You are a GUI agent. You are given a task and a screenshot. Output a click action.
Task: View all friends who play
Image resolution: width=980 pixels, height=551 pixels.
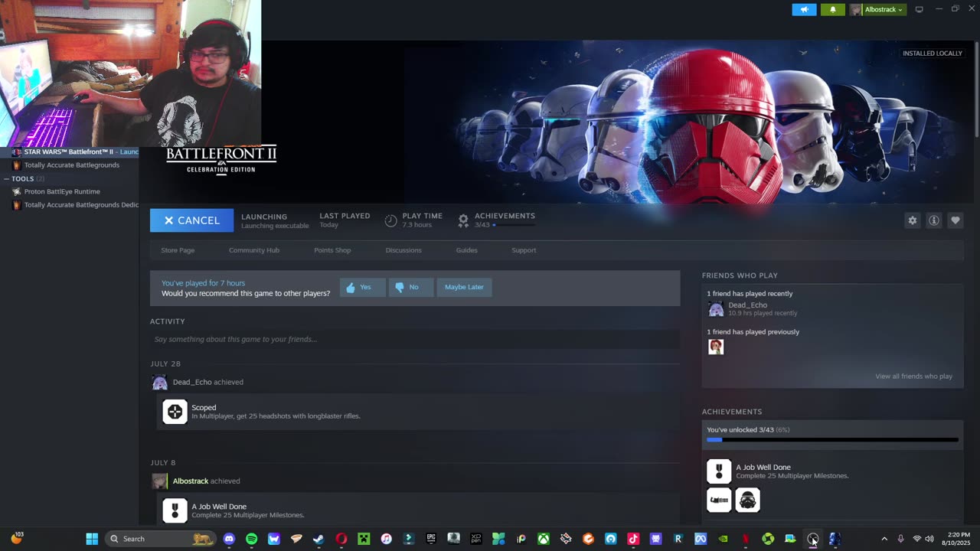[x=913, y=377]
